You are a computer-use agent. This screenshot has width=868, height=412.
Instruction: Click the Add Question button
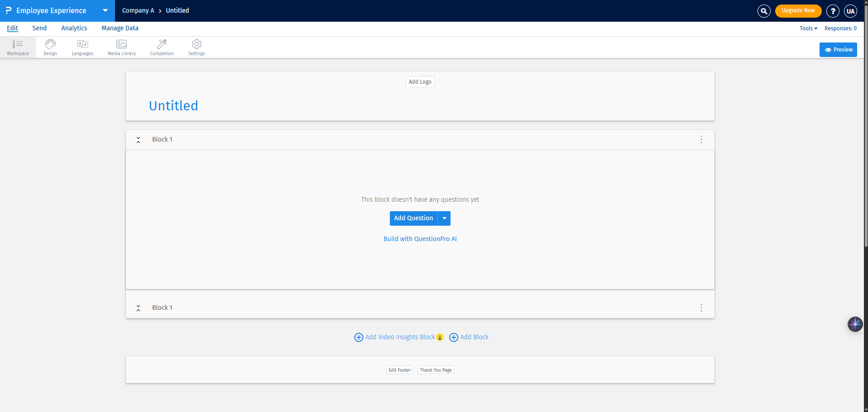tap(413, 218)
